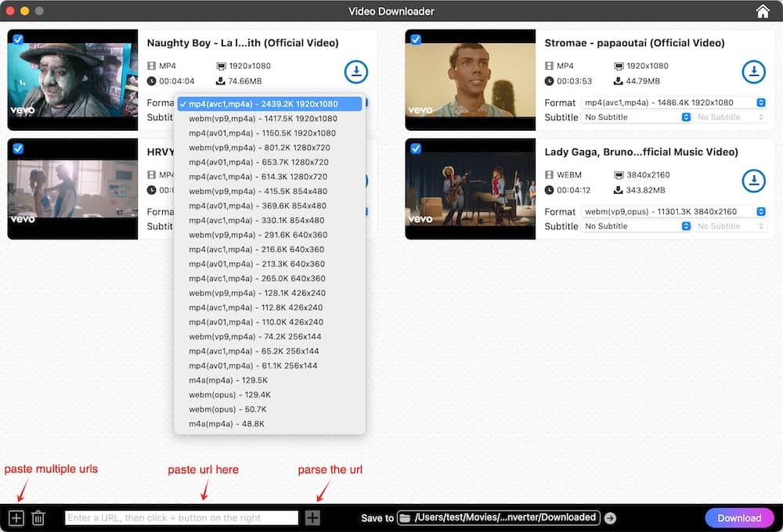783x532 pixels.
Task: Clear the list using the trash icon
Action: click(x=38, y=517)
